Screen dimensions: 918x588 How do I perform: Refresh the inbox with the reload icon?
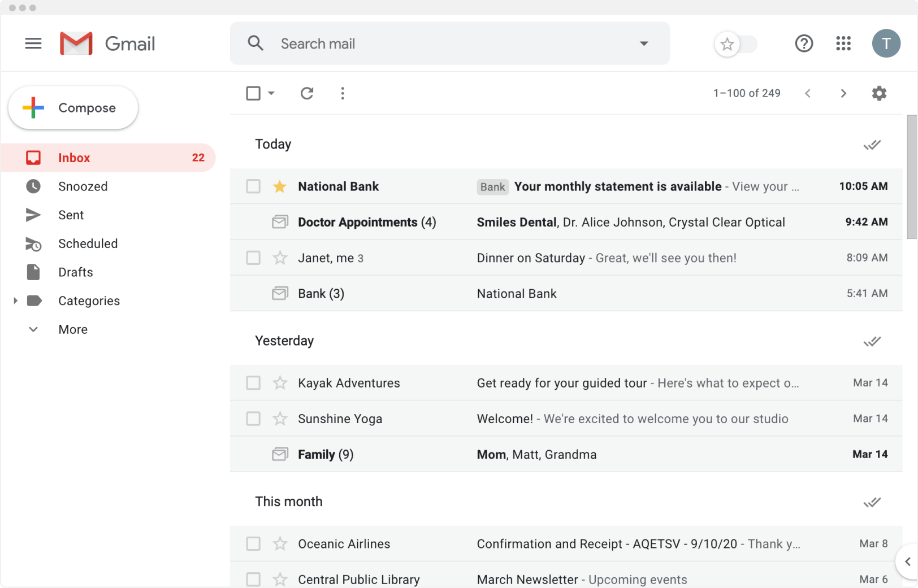pos(307,93)
